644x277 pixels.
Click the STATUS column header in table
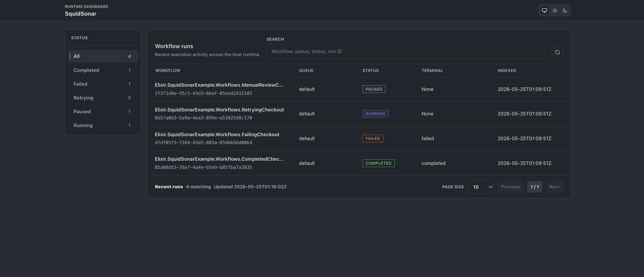(x=370, y=71)
